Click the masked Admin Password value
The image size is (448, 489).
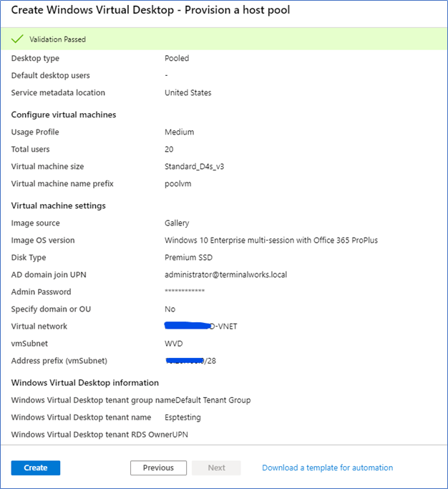click(x=185, y=291)
